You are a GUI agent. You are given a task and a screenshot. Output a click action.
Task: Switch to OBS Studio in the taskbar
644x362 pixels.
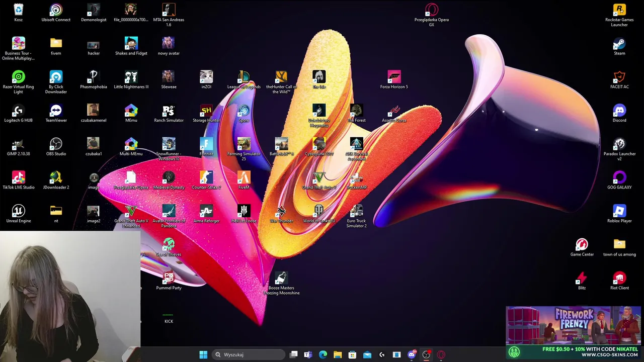[x=426, y=354]
